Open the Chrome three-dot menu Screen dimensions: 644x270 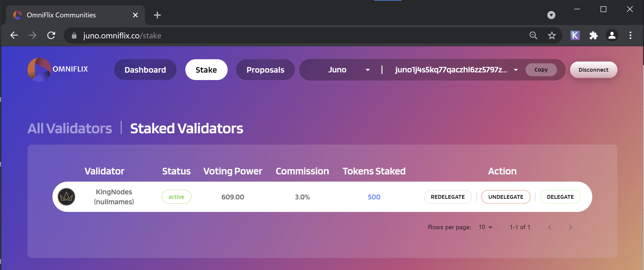click(x=630, y=36)
